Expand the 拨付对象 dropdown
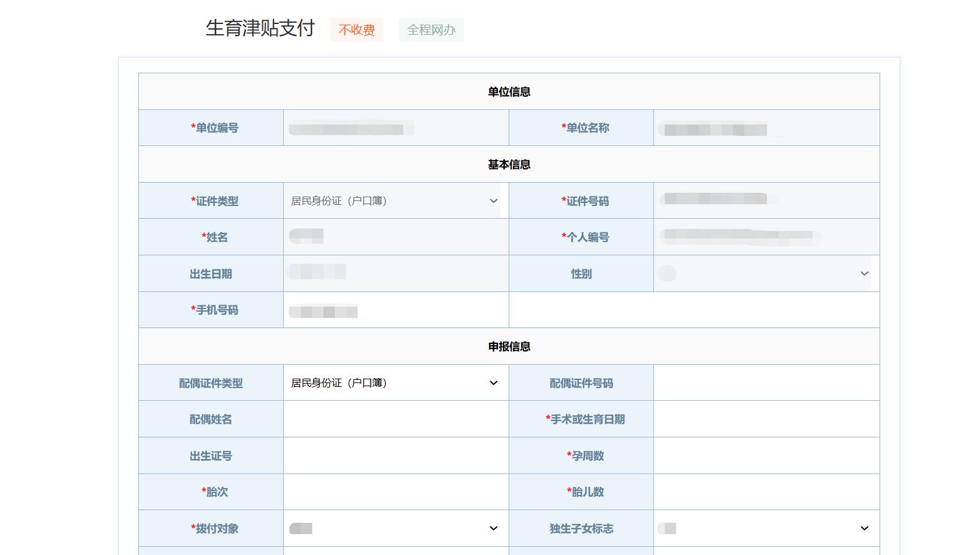The width and height of the screenshot is (980, 555). click(x=394, y=528)
